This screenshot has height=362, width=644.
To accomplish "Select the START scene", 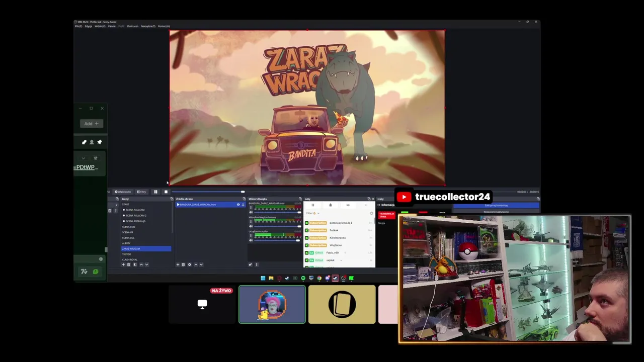I will point(126,205).
